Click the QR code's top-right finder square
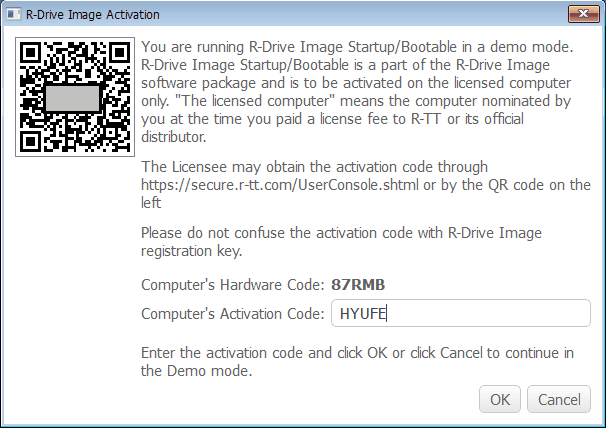 pos(119,53)
